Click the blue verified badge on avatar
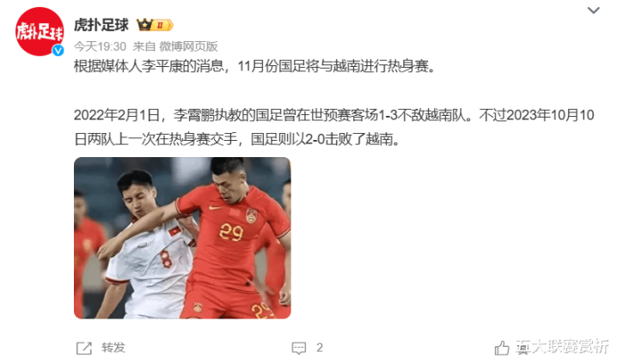Image resolution: width=617 pixels, height=364 pixels. (58, 51)
